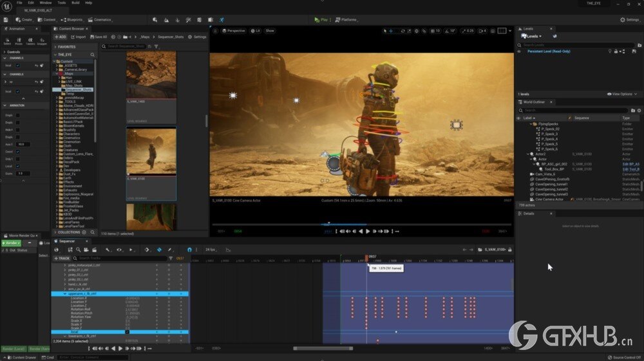Select viewport translate gizmo tool
Image resolution: width=644 pixels, height=361 pixels.
391,31
